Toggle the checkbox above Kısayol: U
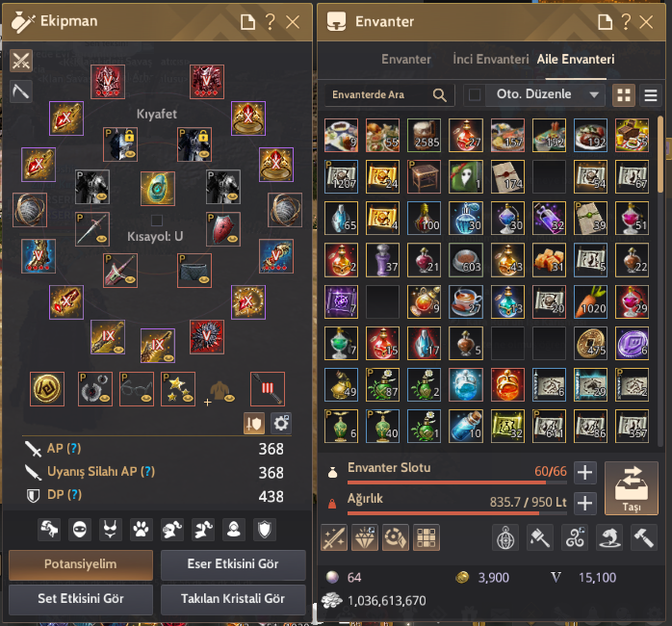 pyautogui.click(x=157, y=221)
